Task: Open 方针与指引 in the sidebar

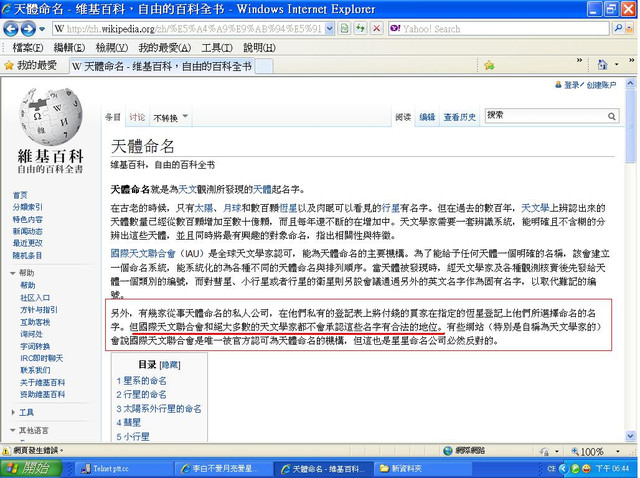Action: 39,310
